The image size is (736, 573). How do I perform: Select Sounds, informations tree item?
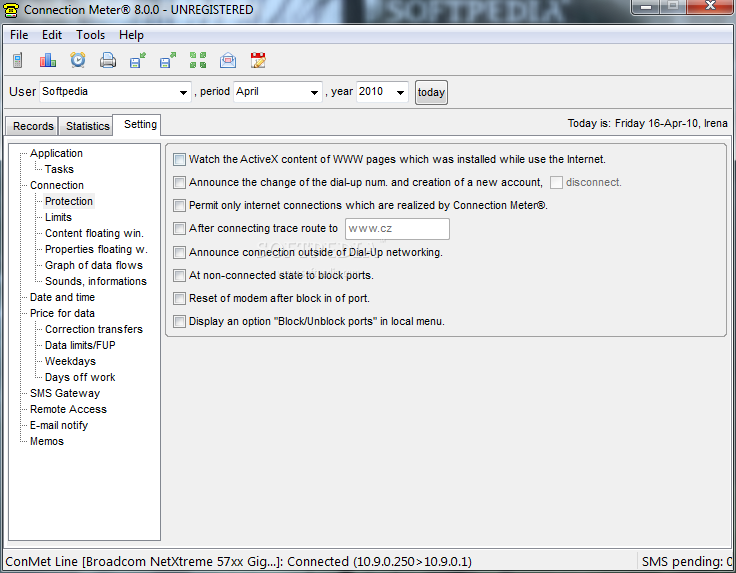click(x=96, y=281)
